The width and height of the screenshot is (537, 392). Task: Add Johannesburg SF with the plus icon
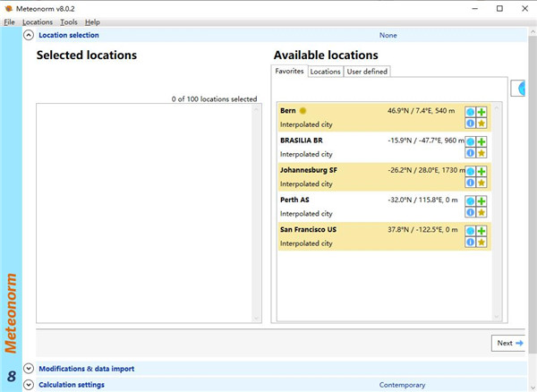pos(482,172)
